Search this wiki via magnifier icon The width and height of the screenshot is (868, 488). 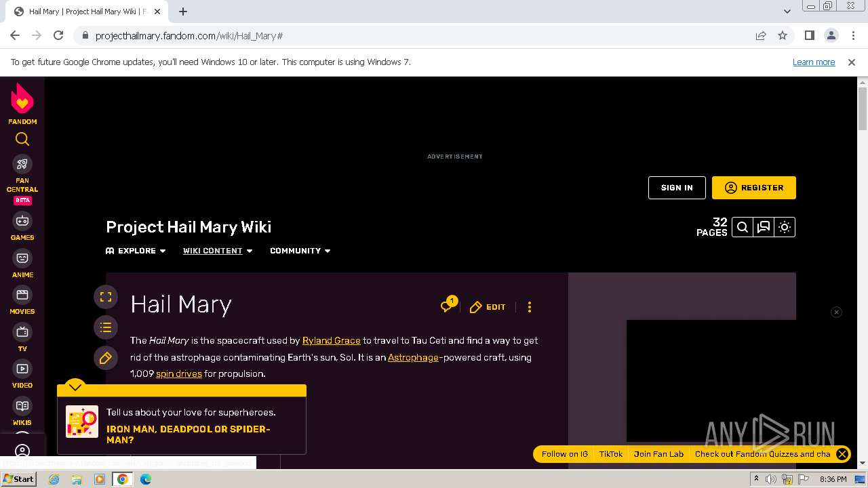point(743,227)
